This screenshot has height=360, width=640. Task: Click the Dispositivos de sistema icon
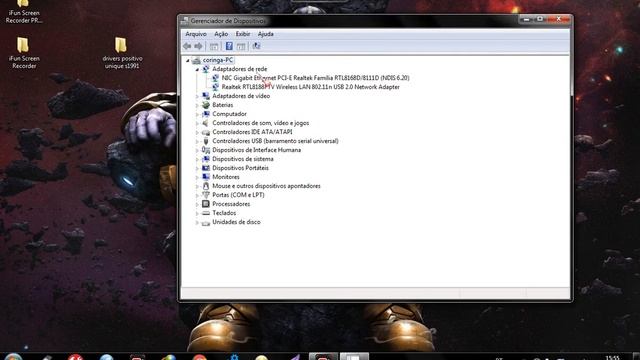[206, 159]
